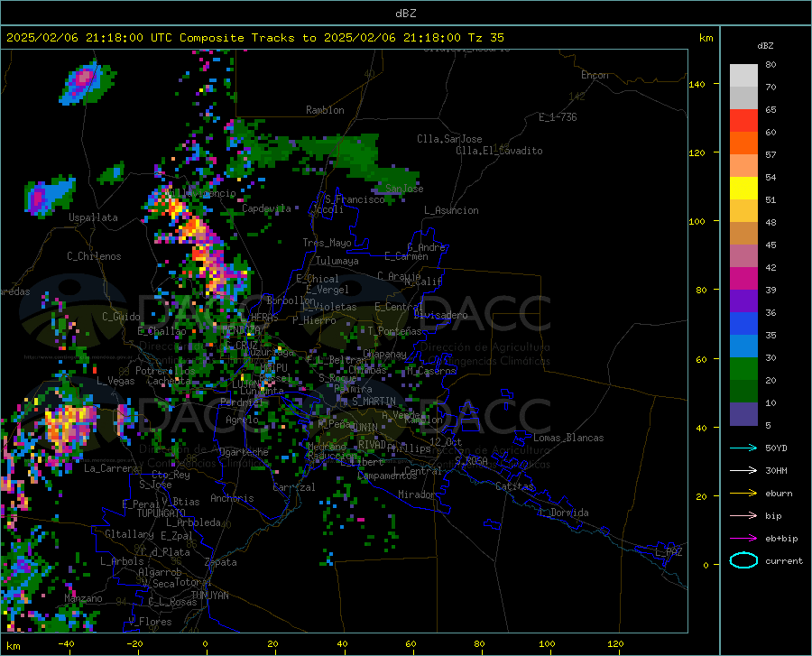Click the 'Ugarteche' map label
Screen dimensions: 812x656
point(244,452)
